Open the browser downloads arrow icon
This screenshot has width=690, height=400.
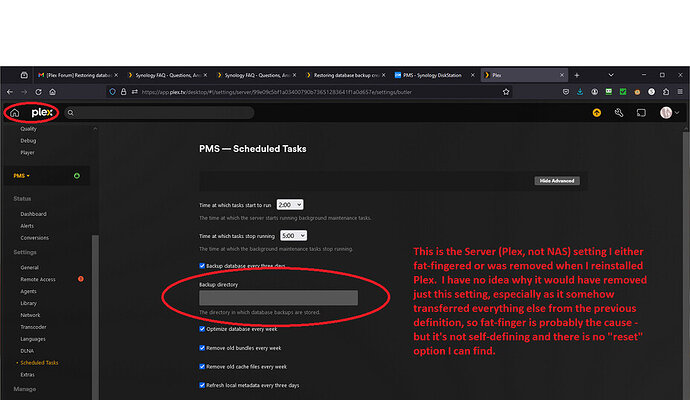580,92
